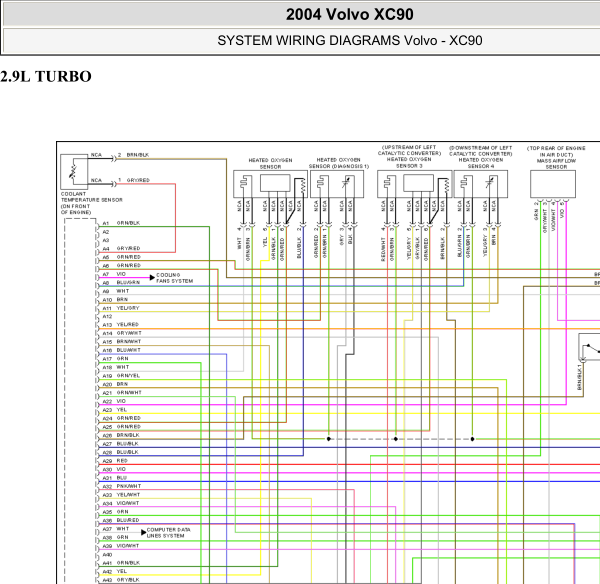Click the "COOLING FANS SYSTEM" reference text
This screenshot has height=584, width=600.
coord(174,278)
